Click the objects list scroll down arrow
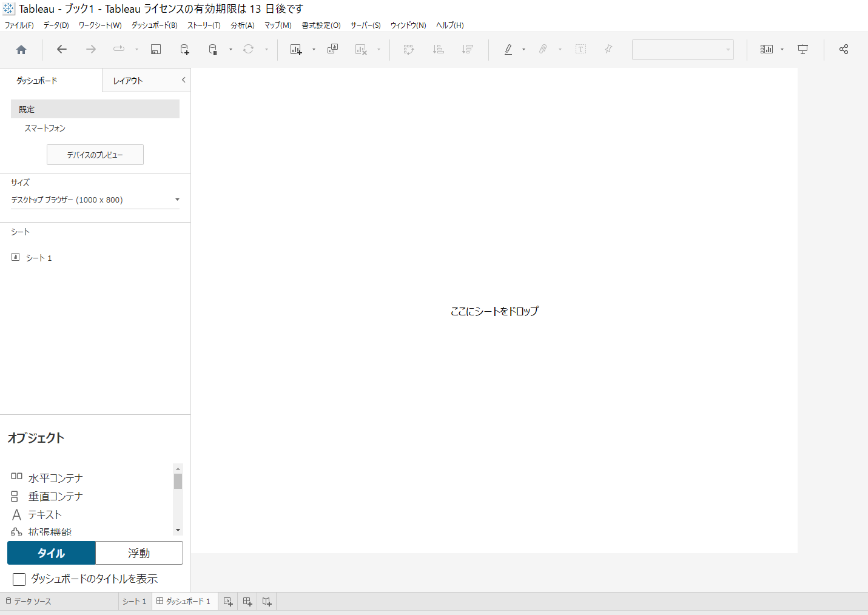 point(178,530)
